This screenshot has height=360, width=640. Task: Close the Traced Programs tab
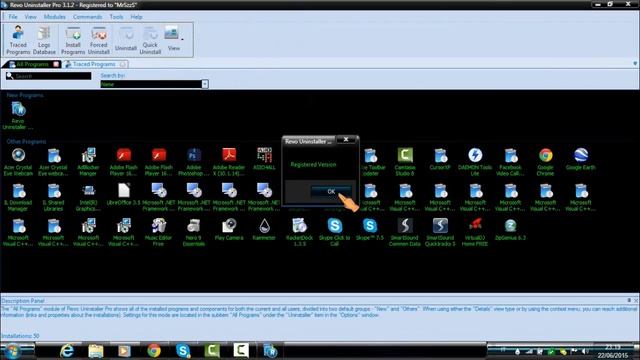click(x=123, y=64)
